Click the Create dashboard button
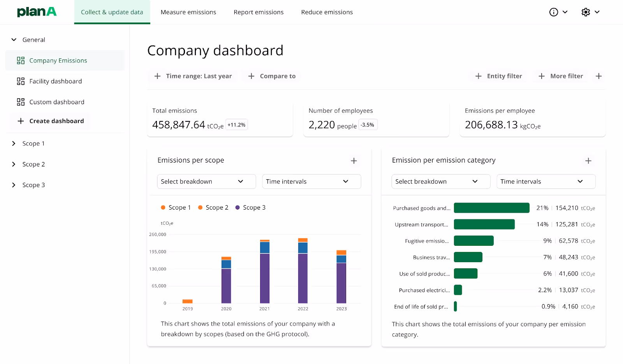 [x=50, y=121]
